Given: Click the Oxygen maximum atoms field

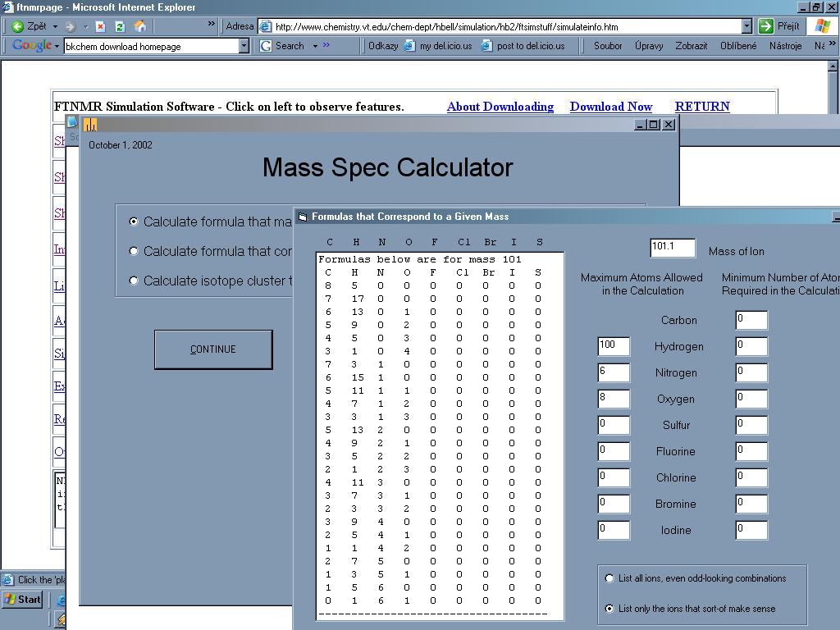Looking at the screenshot, I should click(614, 399).
